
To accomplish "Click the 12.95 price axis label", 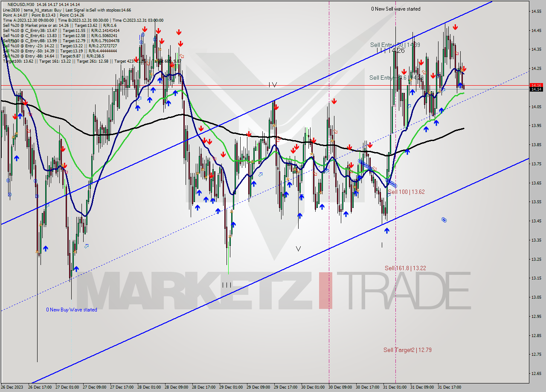I will coord(537,317).
